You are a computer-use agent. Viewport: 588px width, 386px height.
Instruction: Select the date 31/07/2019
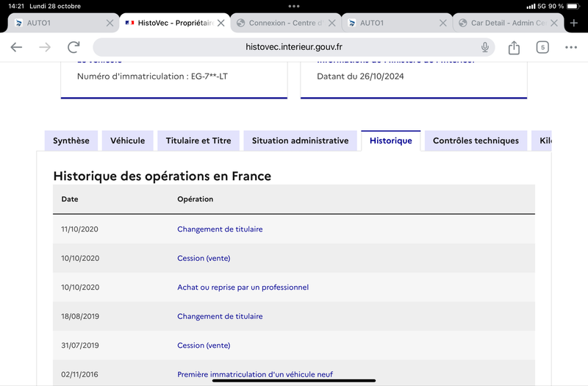80,346
